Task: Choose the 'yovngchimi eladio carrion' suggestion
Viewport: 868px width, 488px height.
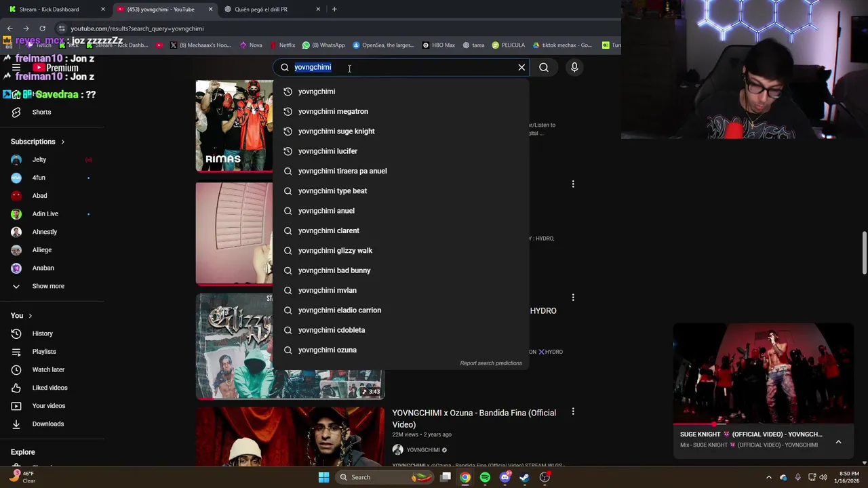Action: pos(401,310)
